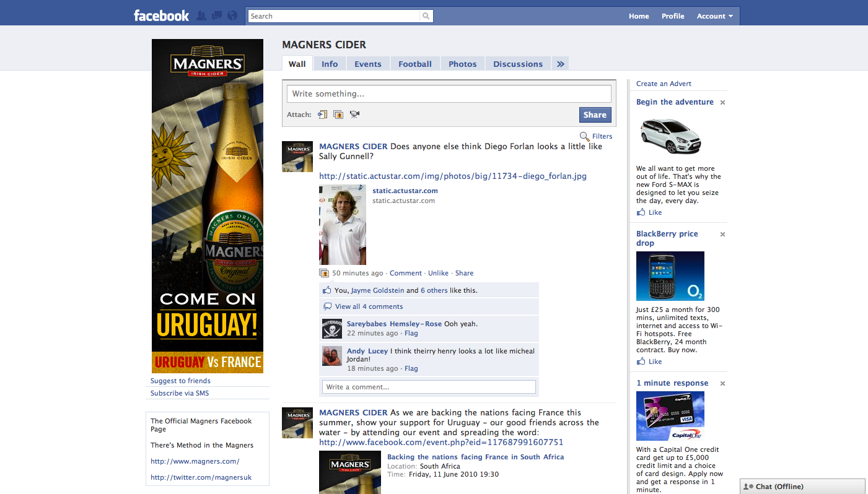Open the notifications globe icon
The image size is (868, 494).
(x=232, y=16)
